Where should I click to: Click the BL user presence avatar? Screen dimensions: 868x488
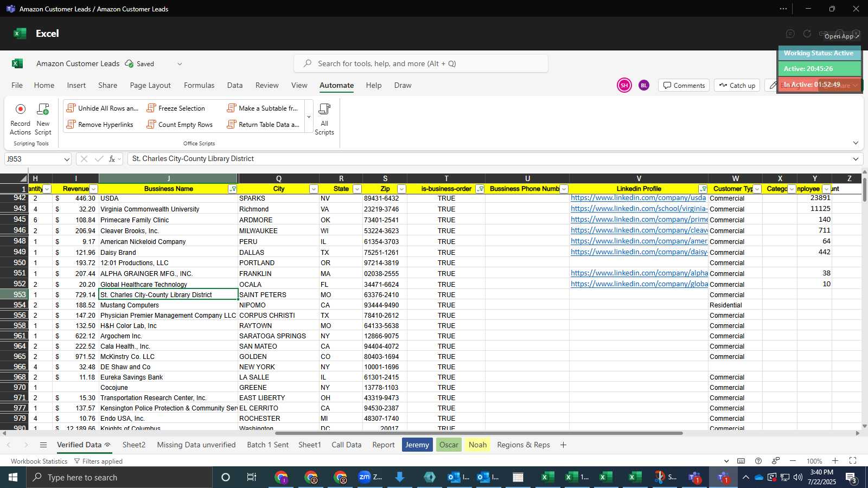pos(644,85)
